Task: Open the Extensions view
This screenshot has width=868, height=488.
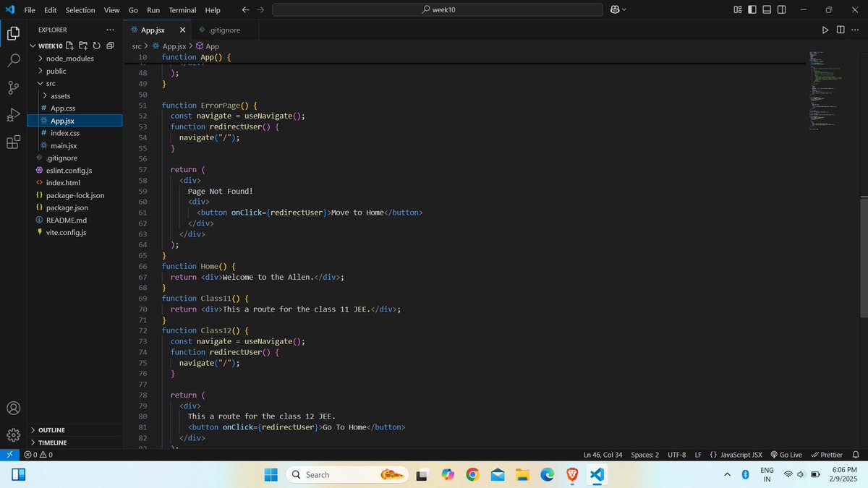Action: pos(13,142)
